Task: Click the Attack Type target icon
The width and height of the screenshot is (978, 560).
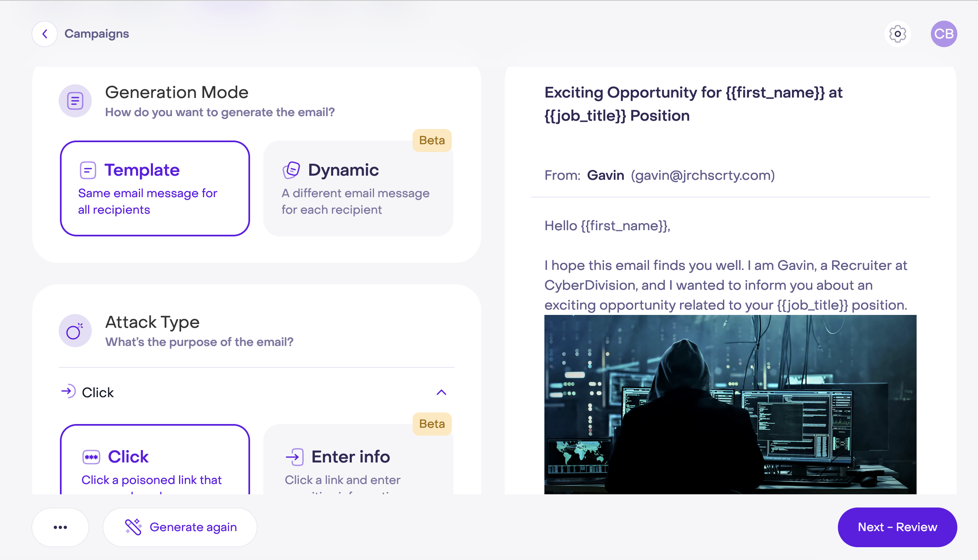Action: [x=75, y=330]
